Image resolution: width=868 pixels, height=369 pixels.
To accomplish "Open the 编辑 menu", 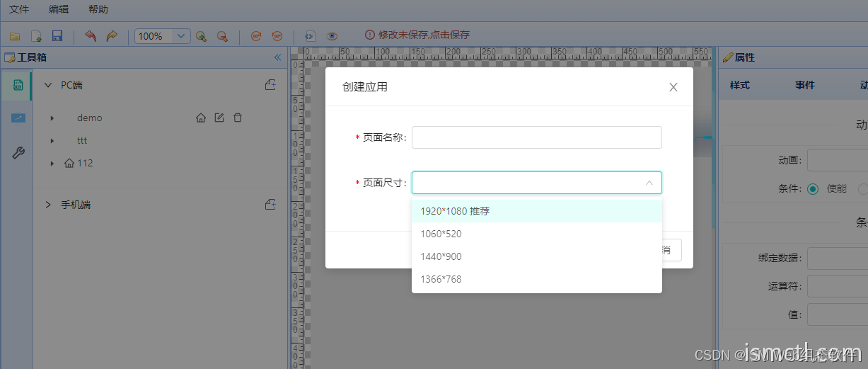I will tap(59, 10).
